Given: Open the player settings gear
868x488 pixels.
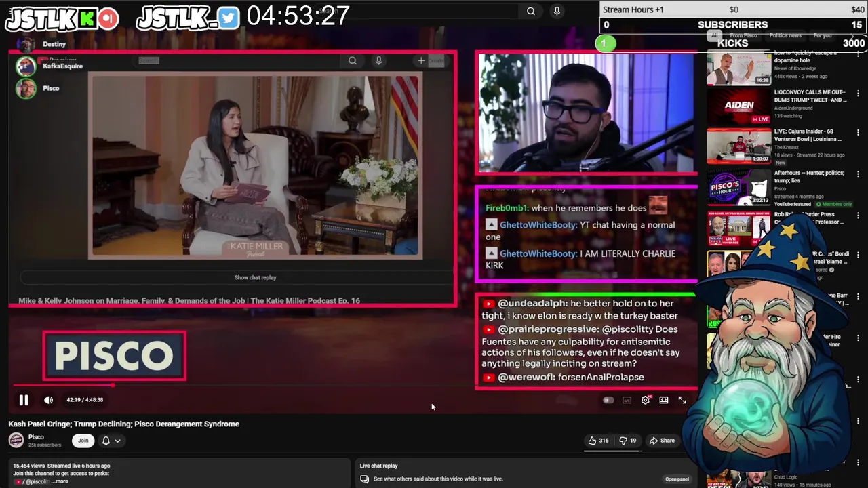Looking at the screenshot, I should click(646, 400).
